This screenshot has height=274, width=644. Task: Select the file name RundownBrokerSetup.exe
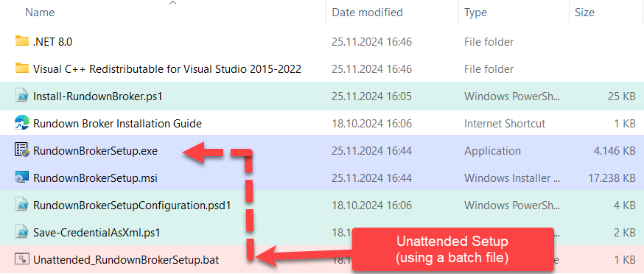pyautogui.click(x=95, y=151)
